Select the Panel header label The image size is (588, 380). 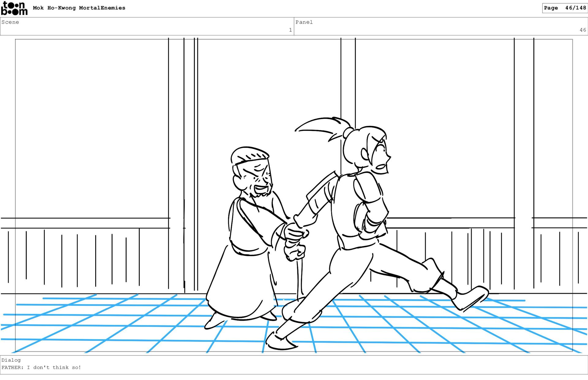304,22
